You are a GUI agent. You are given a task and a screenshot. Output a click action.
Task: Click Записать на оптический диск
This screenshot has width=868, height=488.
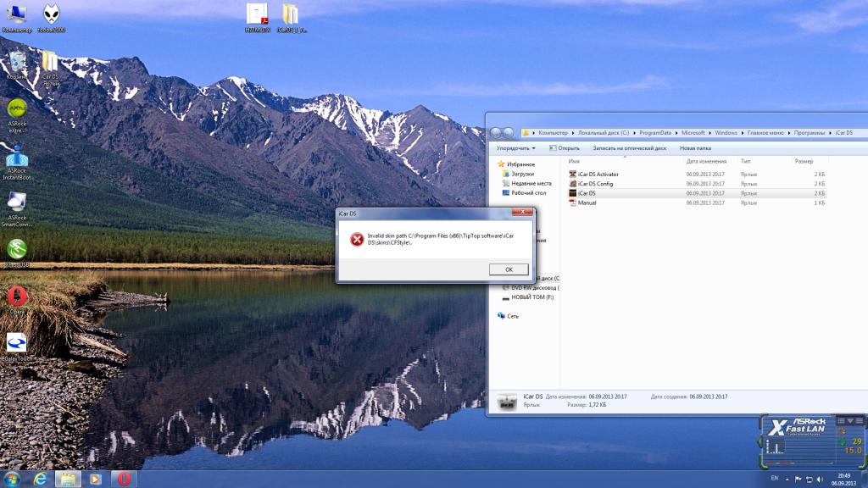click(629, 148)
